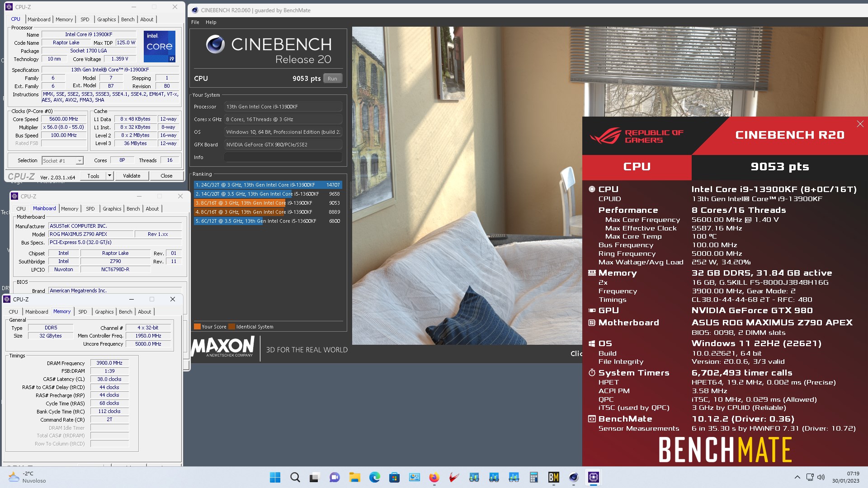
Task: Switch to CPU-Z taskbar icon
Action: 594,477
